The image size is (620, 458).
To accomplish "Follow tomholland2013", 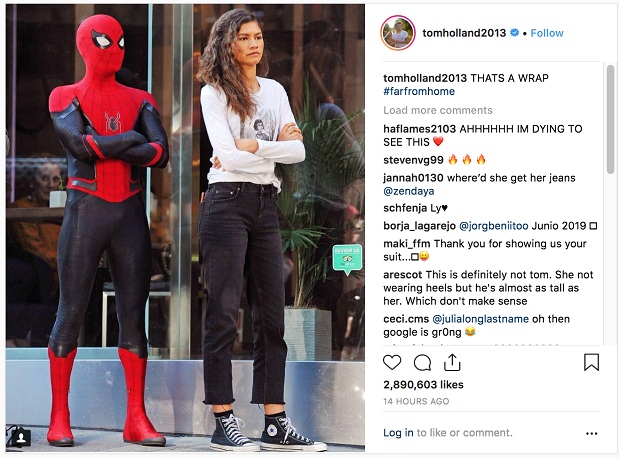I will pos(547,33).
